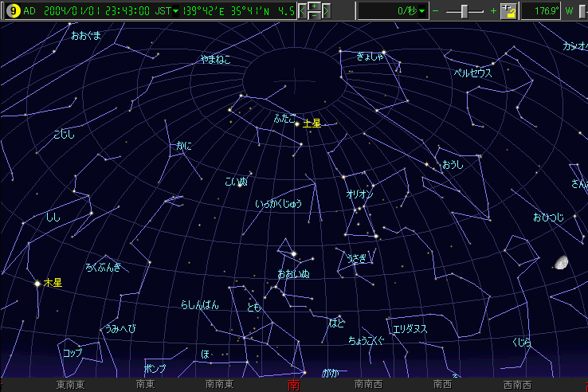Screen dimensions: 588x392
Task: Click the 土星 (Saturn) planet marker
Action: click(x=297, y=123)
